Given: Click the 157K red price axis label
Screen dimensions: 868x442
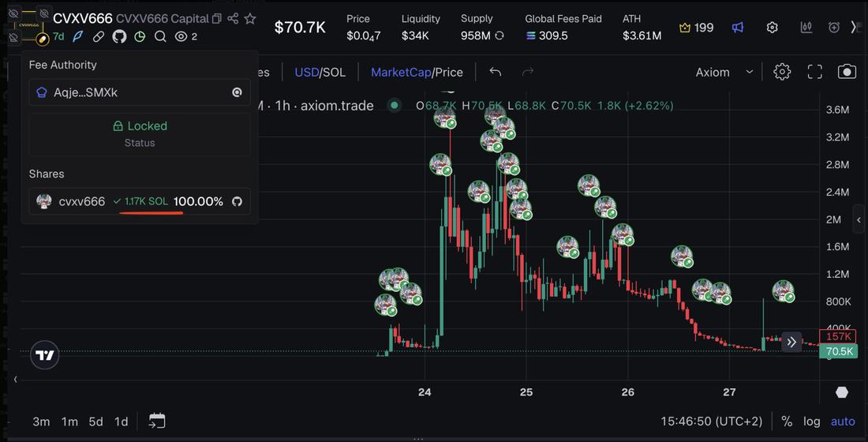Looking at the screenshot, I should [838, 336].
